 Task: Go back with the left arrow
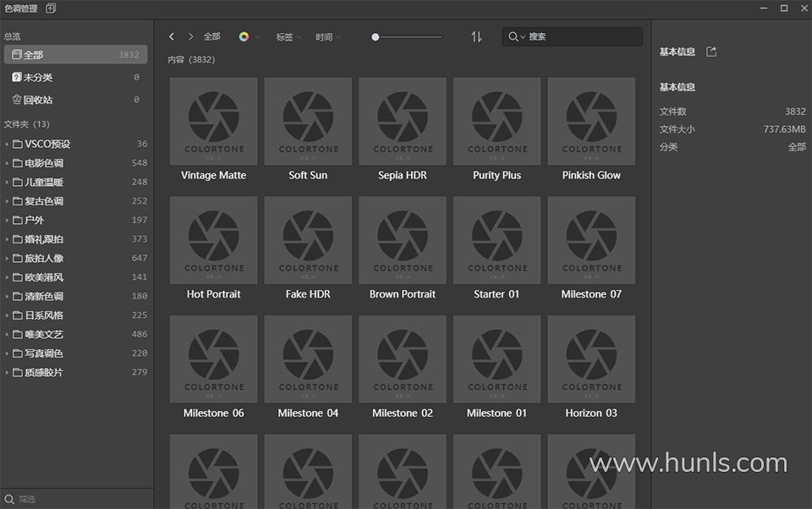click(172, 36)
